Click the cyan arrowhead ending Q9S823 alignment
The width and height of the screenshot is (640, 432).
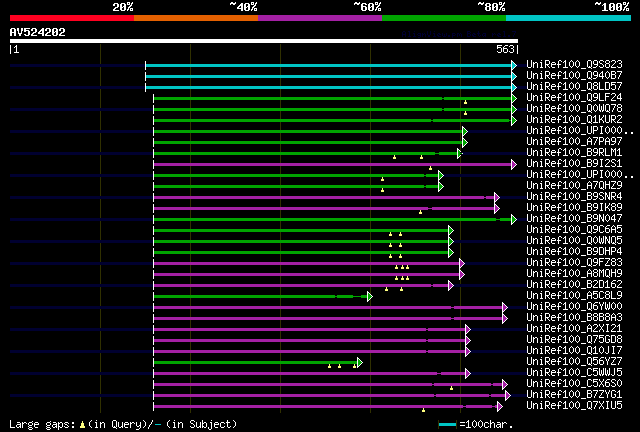514,65
